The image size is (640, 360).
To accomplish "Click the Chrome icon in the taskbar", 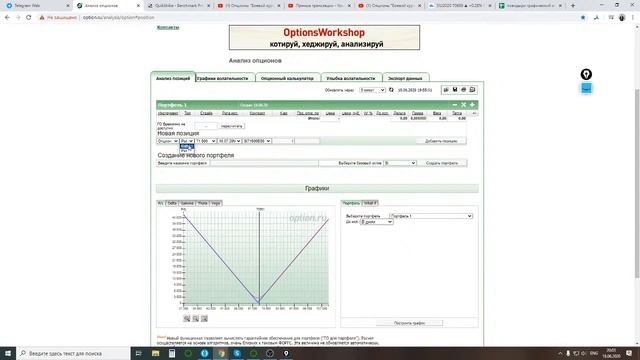I will tap(221, 353).
